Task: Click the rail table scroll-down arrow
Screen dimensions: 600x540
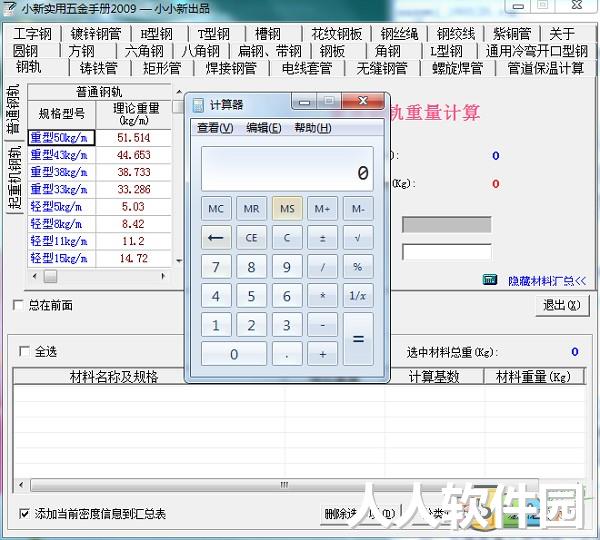Action: tap(179, 261)
